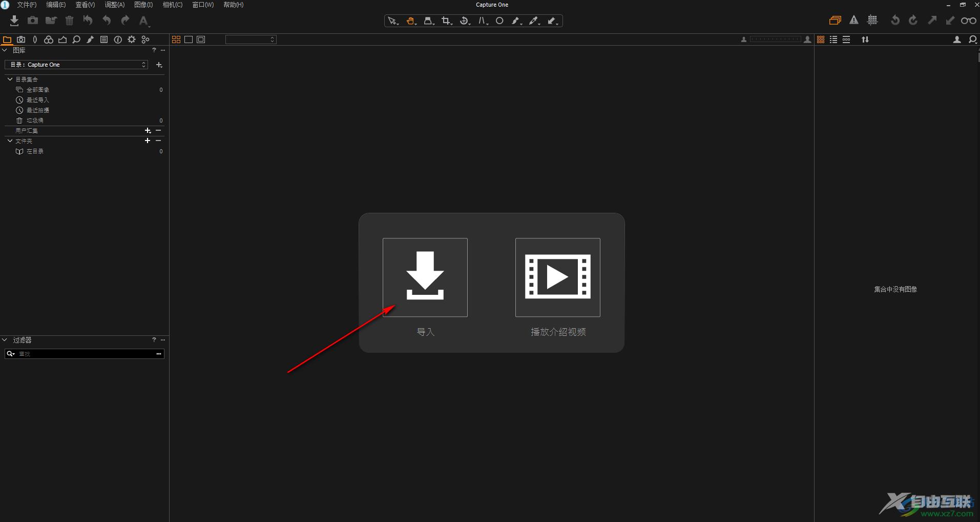Image resolution: width=980 pixels, height=522 pixels.
Task: Click the minus button in 文件夹 row
Action: pyautogui.click(x=158, y=140)
